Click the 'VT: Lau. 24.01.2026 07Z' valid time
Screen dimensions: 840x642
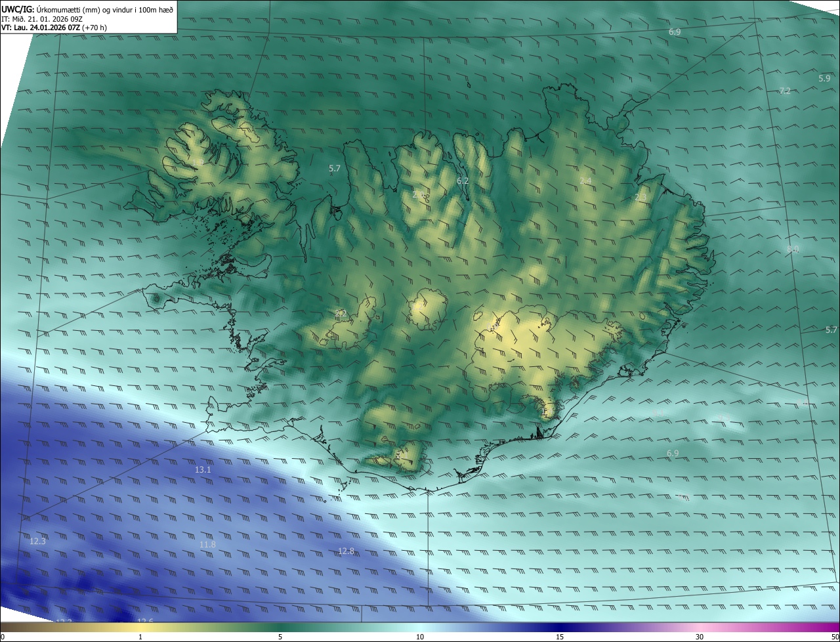click(41, 28)
